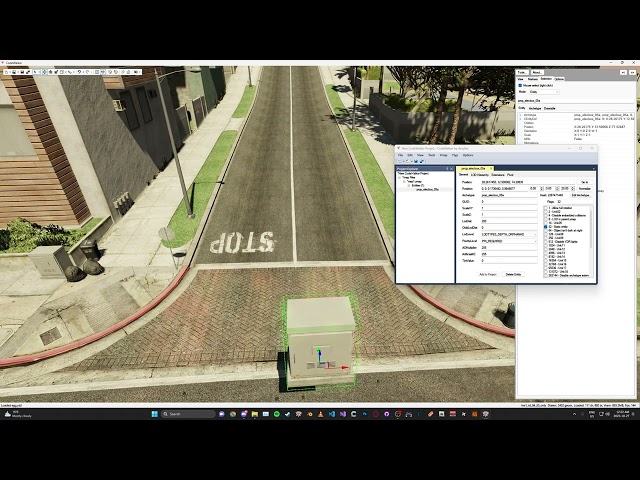Activate the Move widget tool
Image resolution: width=640 pixels, height=480 pixels.
pyautogui.click(x=44, y=72)
